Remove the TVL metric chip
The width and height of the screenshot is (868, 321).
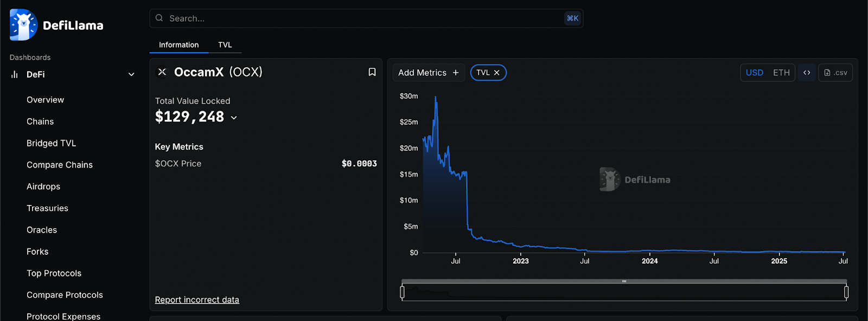point(496,73)
